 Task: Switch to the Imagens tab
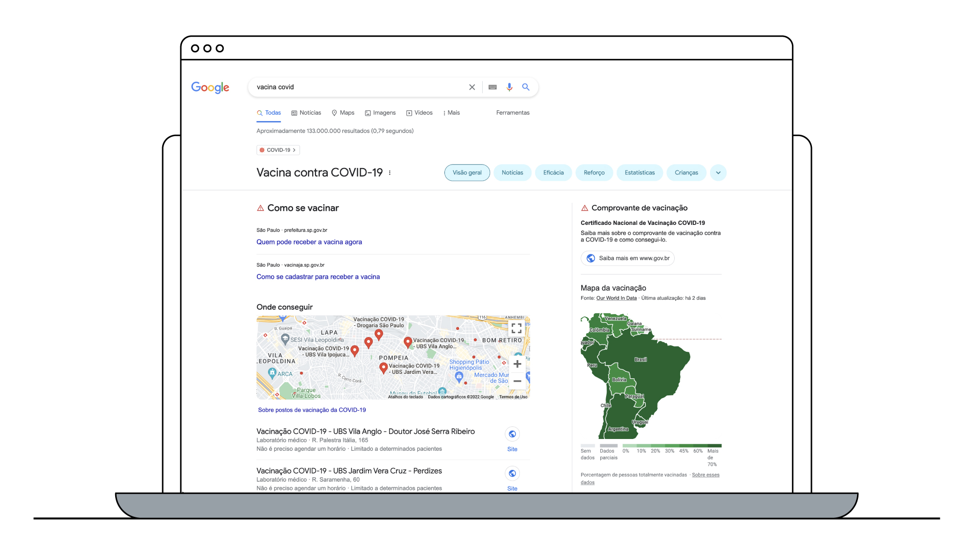(x=380, y=113)
